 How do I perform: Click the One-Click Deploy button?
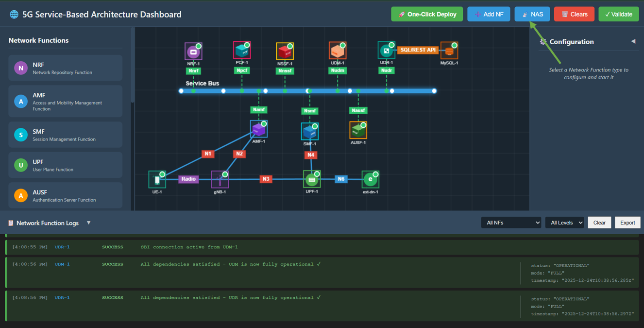pos(427,14)
